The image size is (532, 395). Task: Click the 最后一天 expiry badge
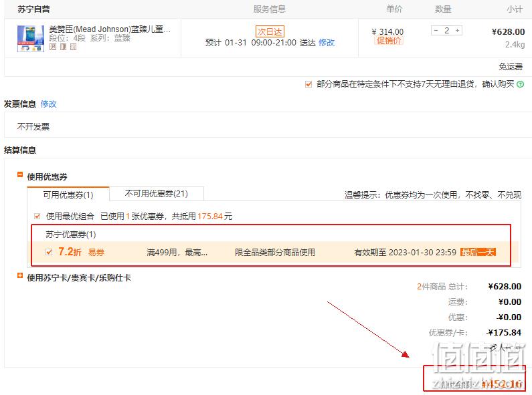[x=478, y=252]
